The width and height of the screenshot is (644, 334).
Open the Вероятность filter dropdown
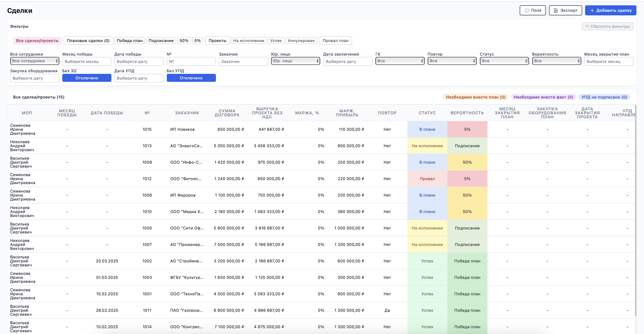[x=556, y=61]
